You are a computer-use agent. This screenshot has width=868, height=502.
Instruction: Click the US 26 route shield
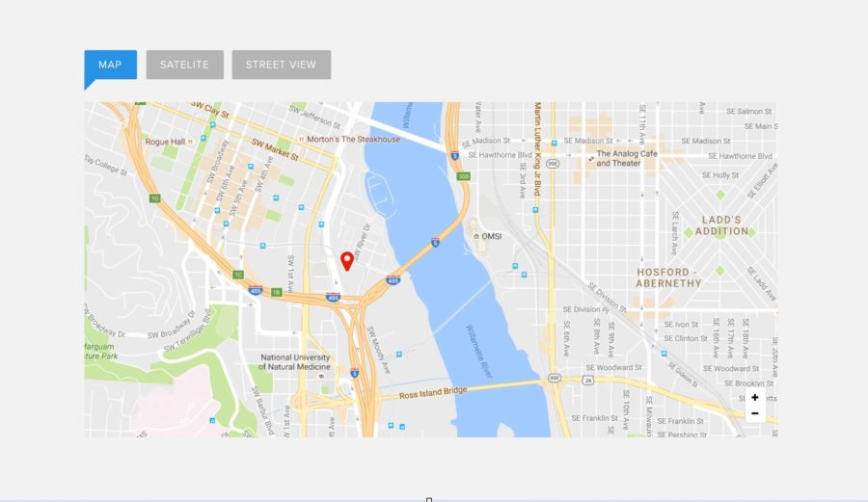[588, 380]
